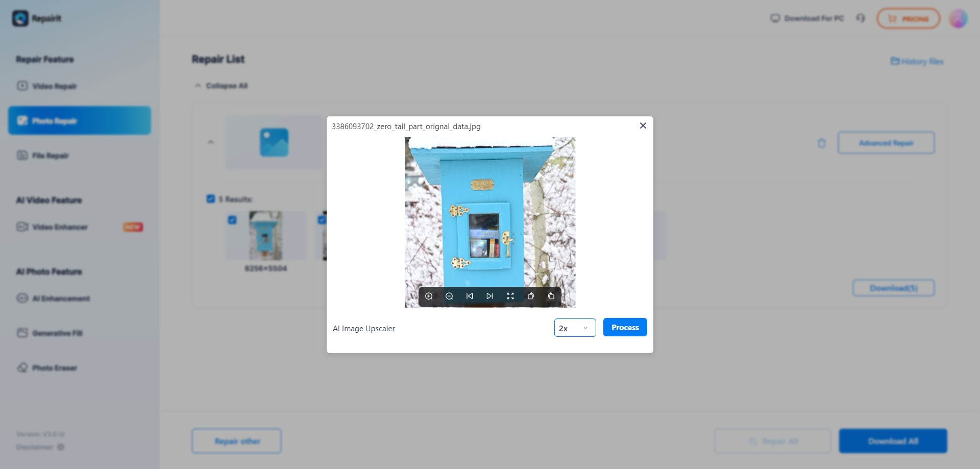Click the Process button
Viewport: 980px width, 469px height.
click(x=625, y=327)
